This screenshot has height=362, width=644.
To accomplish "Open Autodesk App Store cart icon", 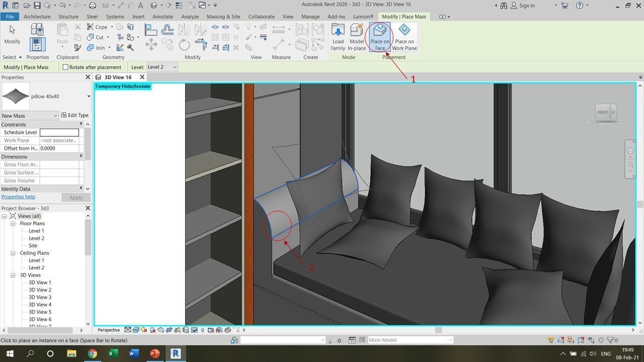I will point(565,6).
